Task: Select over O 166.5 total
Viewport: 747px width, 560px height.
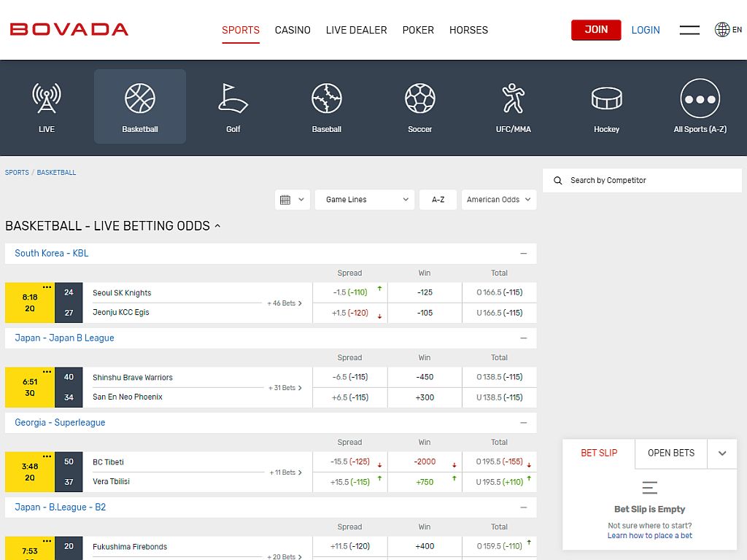Action: tap(499, 292)
